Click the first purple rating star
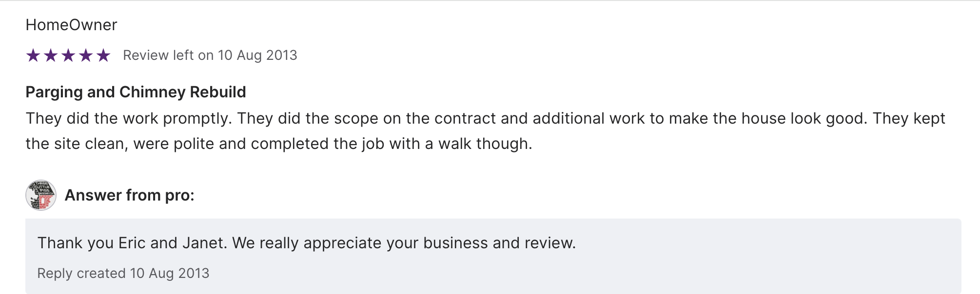980x294 pixels. click(33, 55)
